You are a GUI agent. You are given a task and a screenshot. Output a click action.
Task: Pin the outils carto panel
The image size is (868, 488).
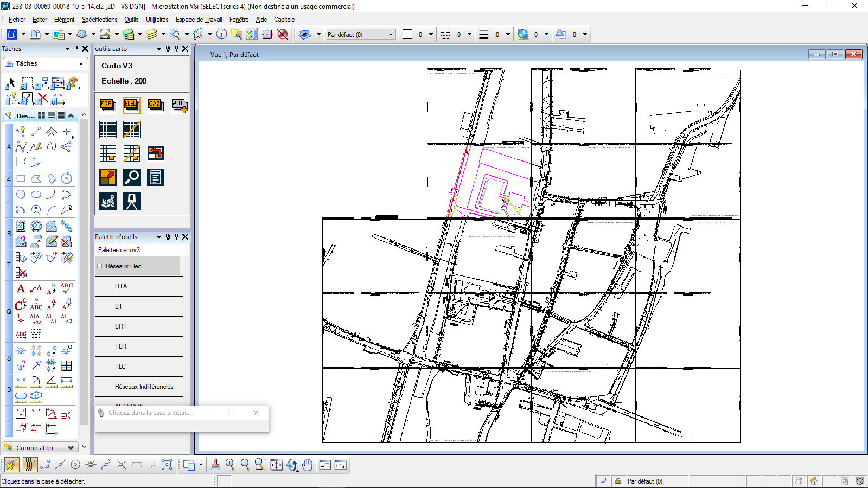[x=176, y=49]
